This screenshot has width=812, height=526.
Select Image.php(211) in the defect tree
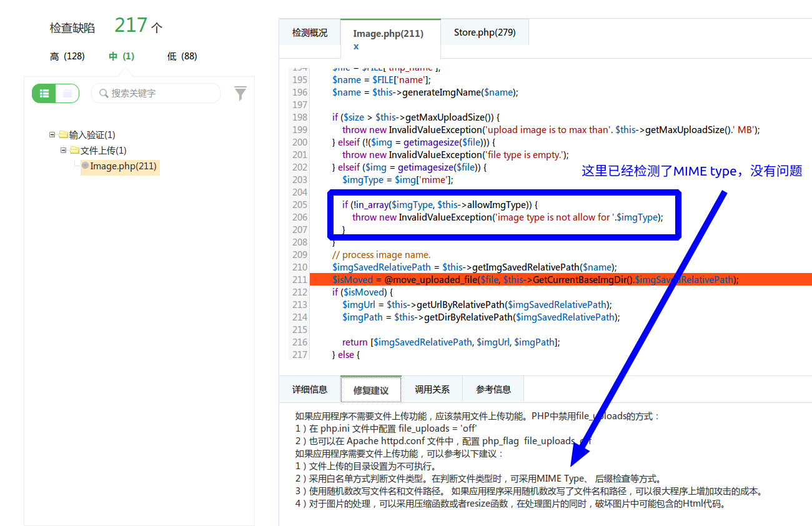pyautogui.click(x=123, y=166)
